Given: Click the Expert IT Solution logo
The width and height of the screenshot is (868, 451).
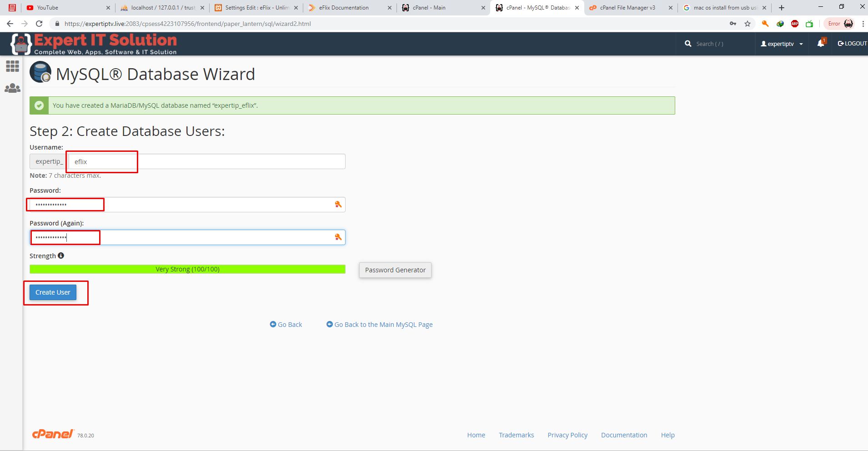Looking at the screenshot, I should pyautogui.click(x=94, y=44).
